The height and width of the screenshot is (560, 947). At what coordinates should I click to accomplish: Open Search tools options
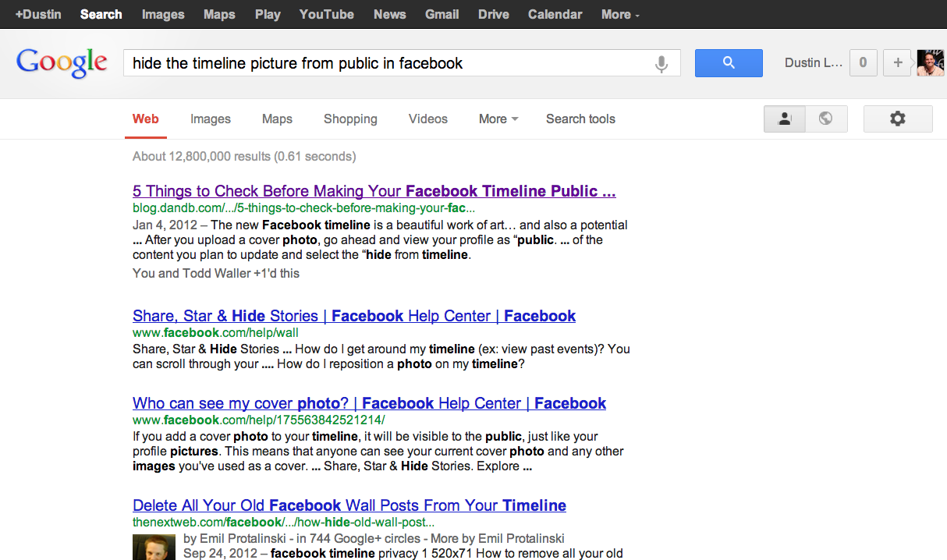(x=580, y=119)
